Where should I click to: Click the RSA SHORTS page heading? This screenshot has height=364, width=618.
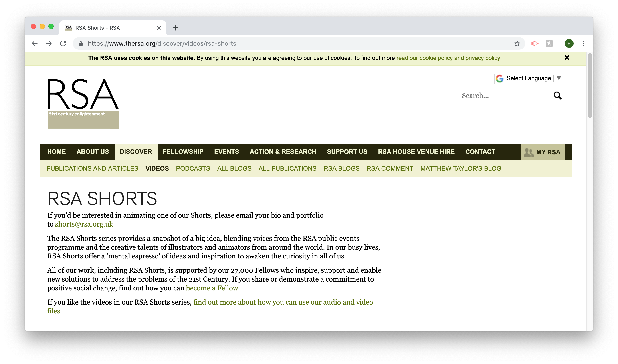[102, 198]
